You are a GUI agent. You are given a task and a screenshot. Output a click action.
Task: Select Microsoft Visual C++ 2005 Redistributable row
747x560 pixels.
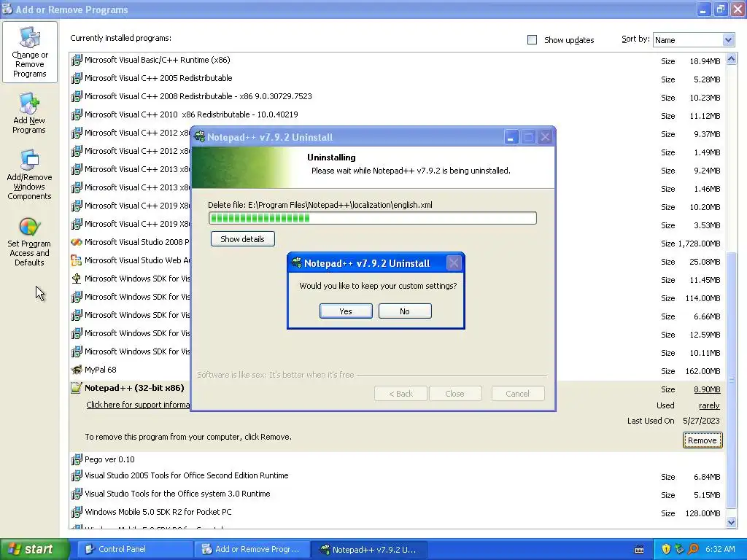(x=397, y=79)
